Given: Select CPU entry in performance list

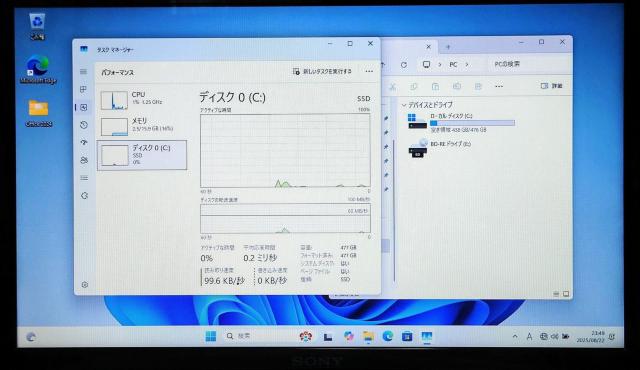Looking at the screenshot, I should pos(142,100).
